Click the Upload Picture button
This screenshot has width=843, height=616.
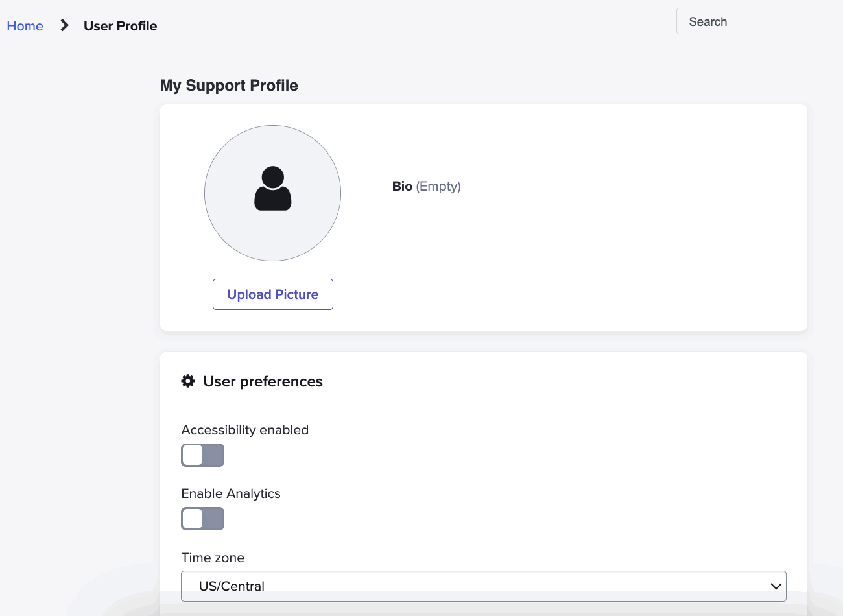tap(272, 294)
